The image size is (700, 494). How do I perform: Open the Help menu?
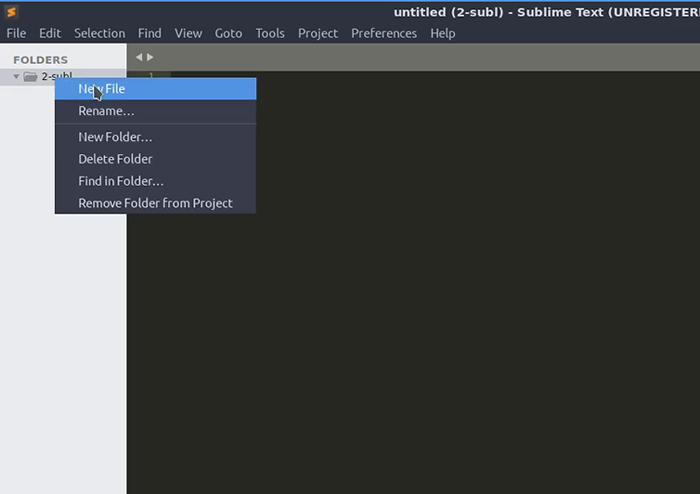tap(443, 33)
